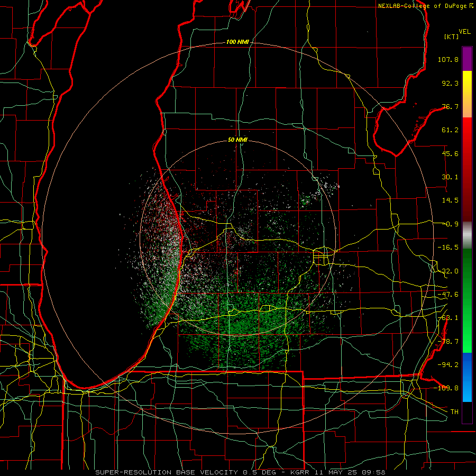Click the 14.5 legend value
476x476 pixels.
tap(450, 200)
